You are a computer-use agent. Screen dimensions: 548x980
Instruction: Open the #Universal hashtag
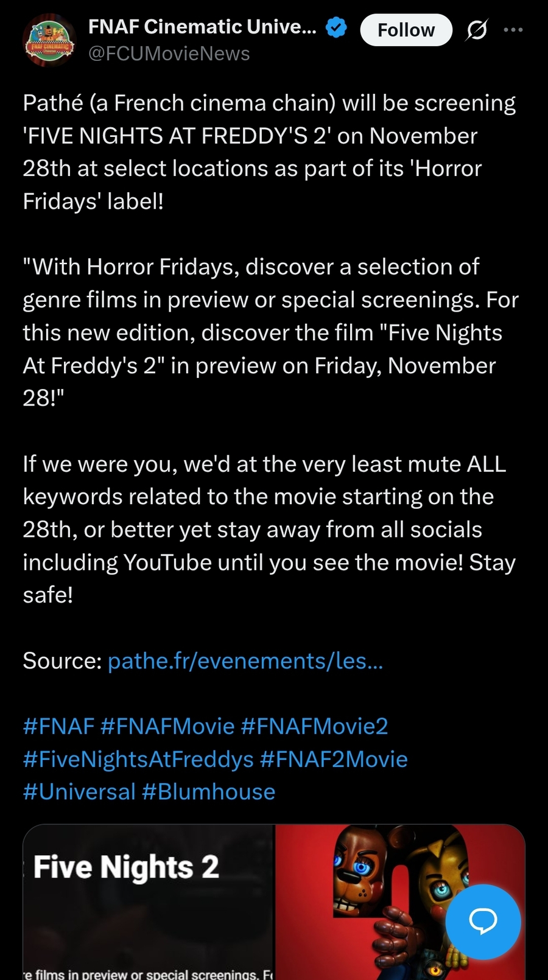pyautogui.click(x=79, y=792)
